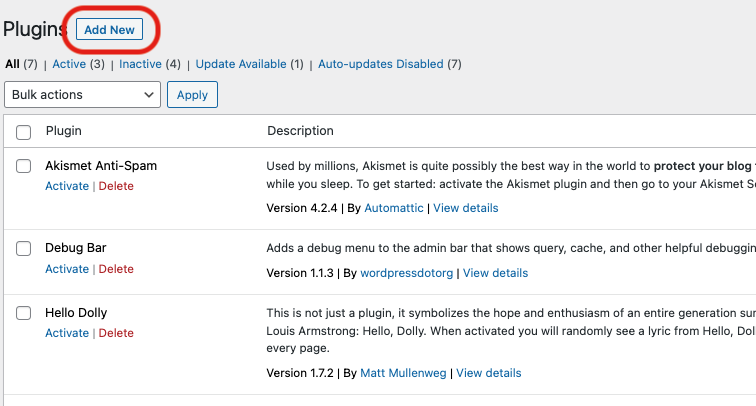View details for Akismet Anti-Spam
The image size is (756, 406).
[x=466, y=208]
